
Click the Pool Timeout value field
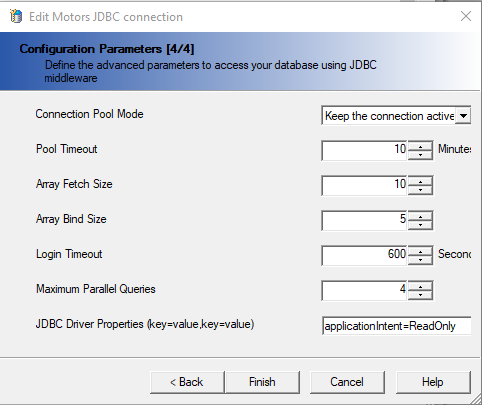pyautogui.click(x=364, y=150)
